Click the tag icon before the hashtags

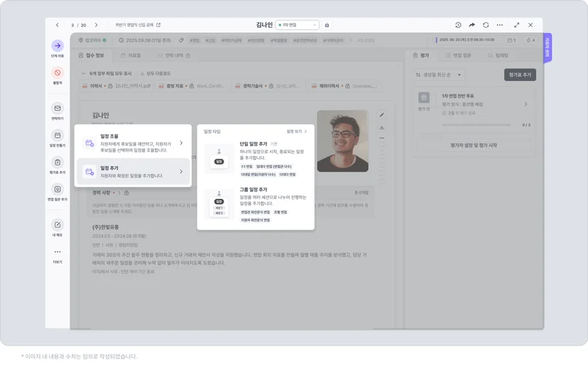(181, 40)
